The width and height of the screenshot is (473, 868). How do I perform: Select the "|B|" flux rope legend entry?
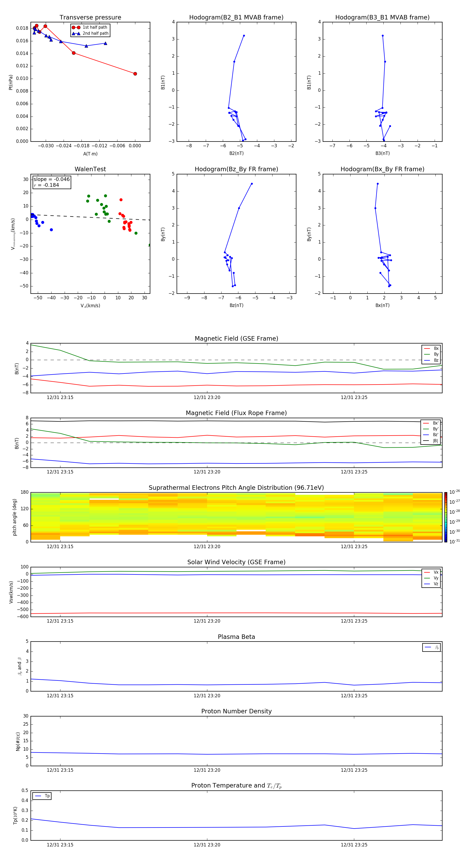pyautogui.click(x=431, y=441)
